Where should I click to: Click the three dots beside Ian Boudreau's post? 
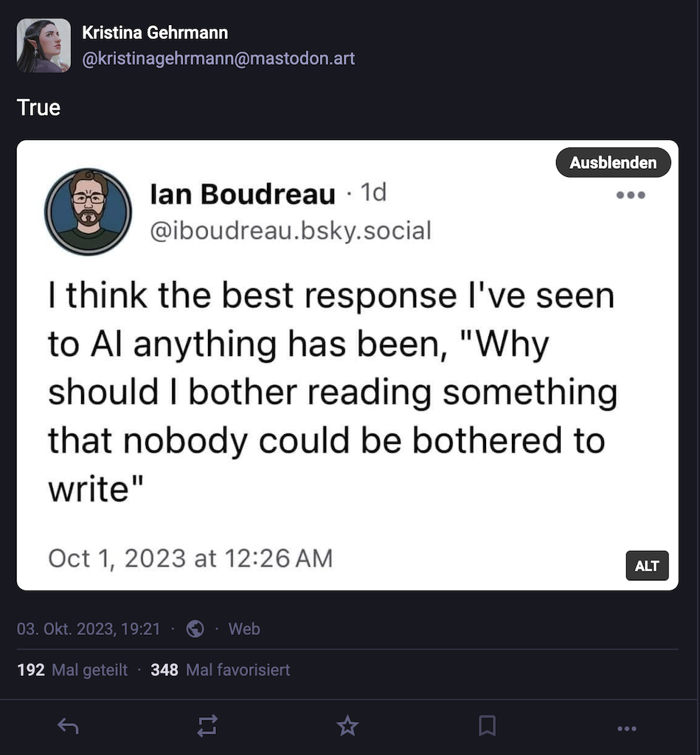point(631,195)
